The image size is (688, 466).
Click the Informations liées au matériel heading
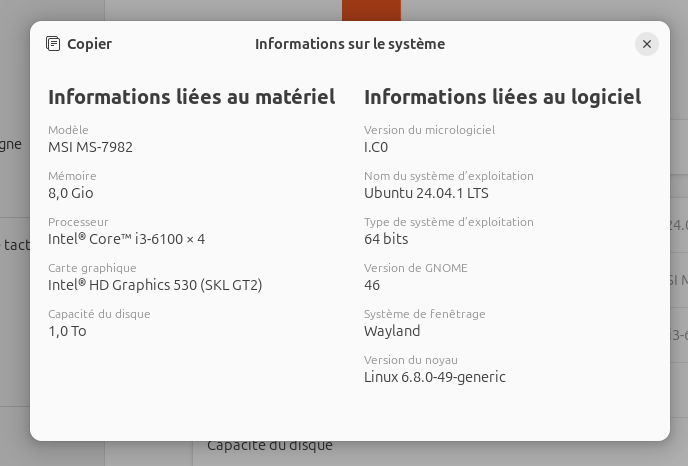pos(191,97)
